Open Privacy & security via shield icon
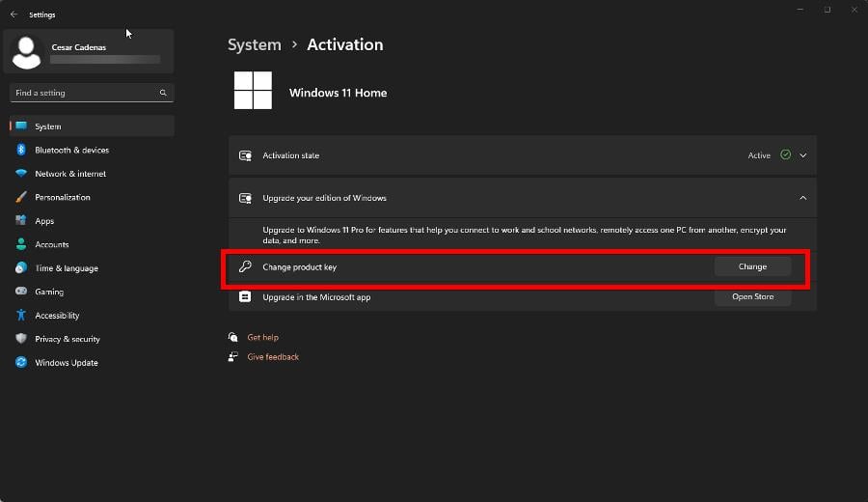This screenshot has height=502, width=868. [21, 339]
